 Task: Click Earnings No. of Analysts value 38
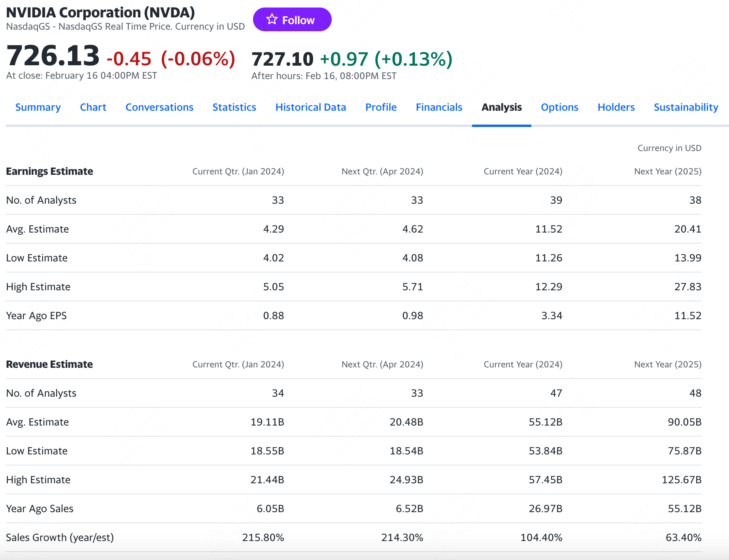[695, 200]
